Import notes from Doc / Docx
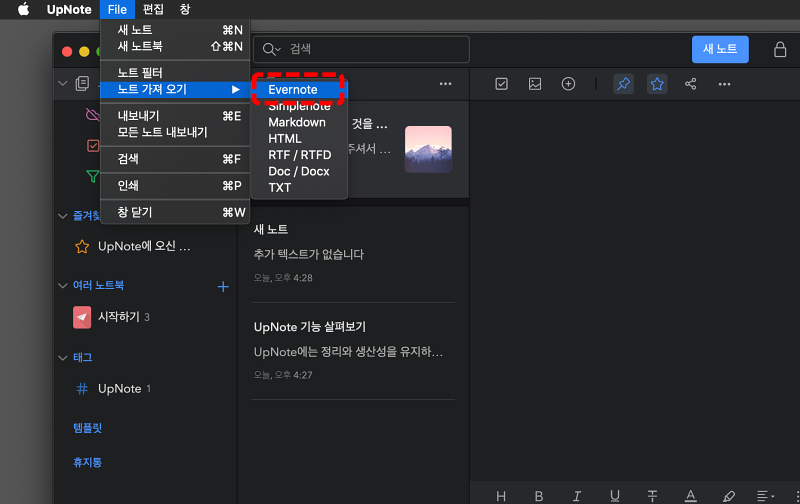800x504 pixels. 299,171
